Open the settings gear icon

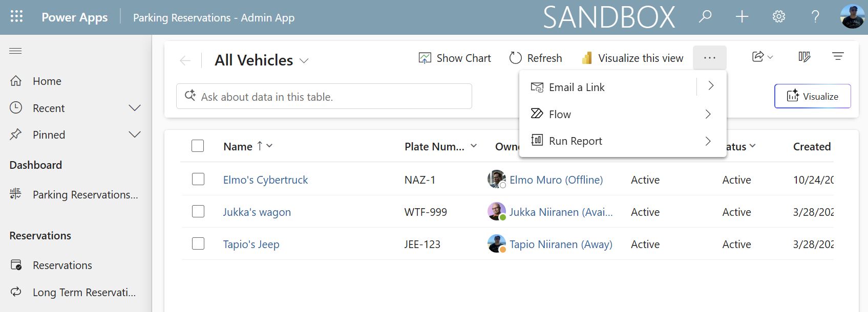coord(779,17)
